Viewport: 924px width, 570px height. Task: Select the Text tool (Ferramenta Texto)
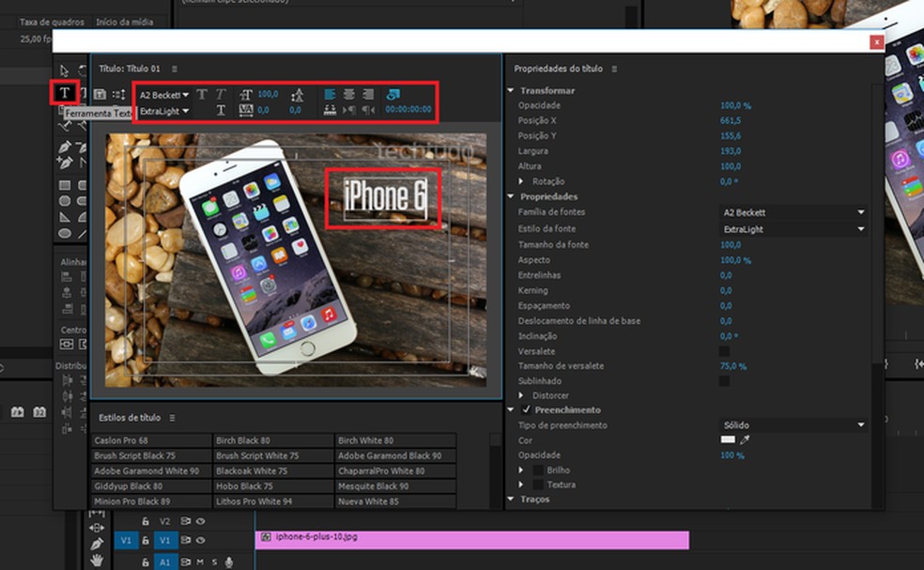pos(64,92)
